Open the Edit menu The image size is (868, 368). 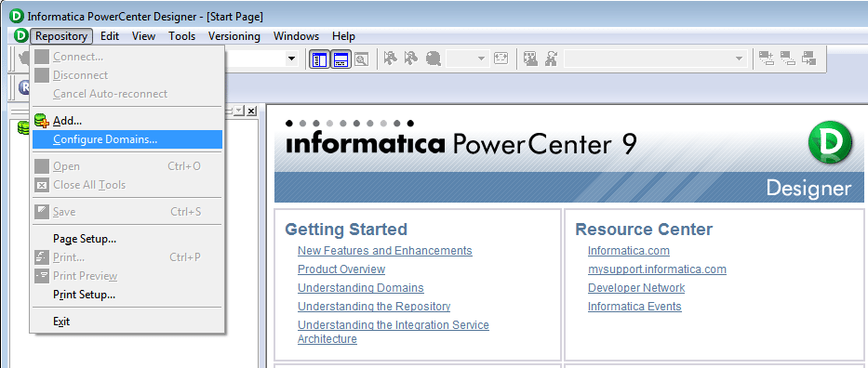click(x=110, y=36)
